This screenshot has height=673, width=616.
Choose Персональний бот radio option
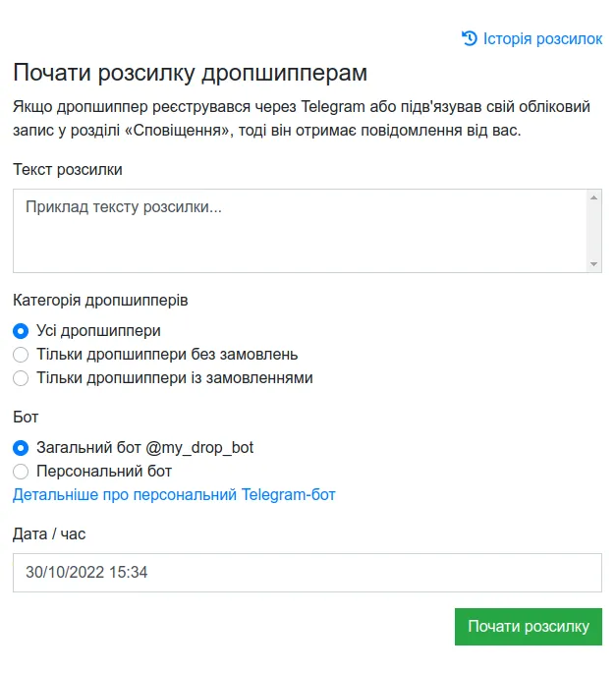(21, 472)
